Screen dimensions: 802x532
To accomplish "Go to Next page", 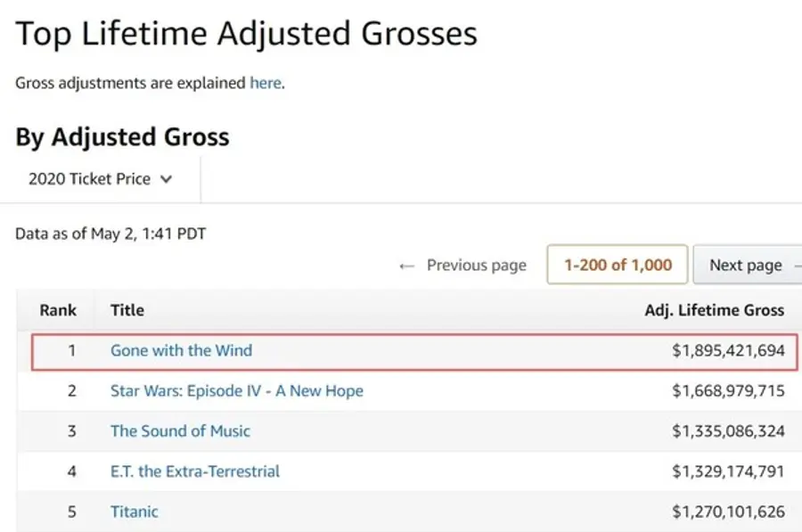I will pos(748,265).
